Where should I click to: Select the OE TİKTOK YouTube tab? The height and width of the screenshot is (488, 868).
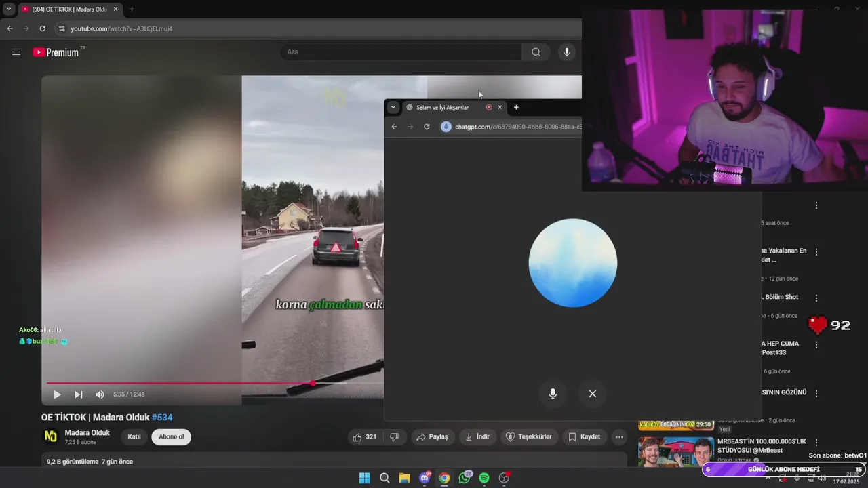click(68, 9)
